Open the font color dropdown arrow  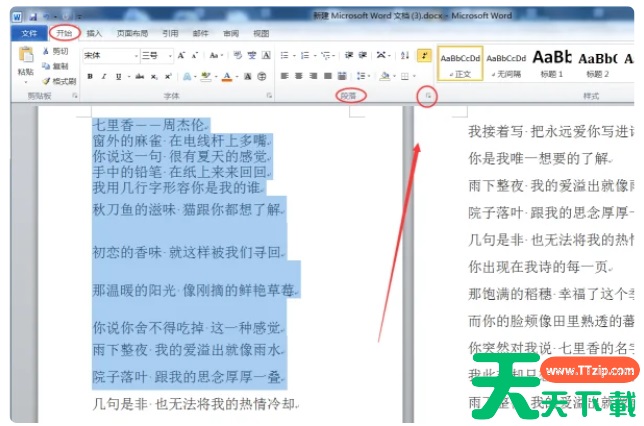point(237,76)
